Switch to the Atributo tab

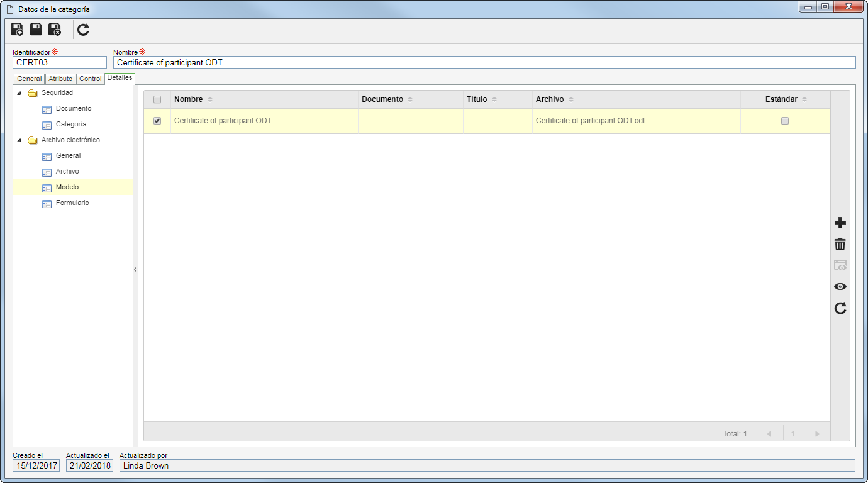tap(60, 79)
